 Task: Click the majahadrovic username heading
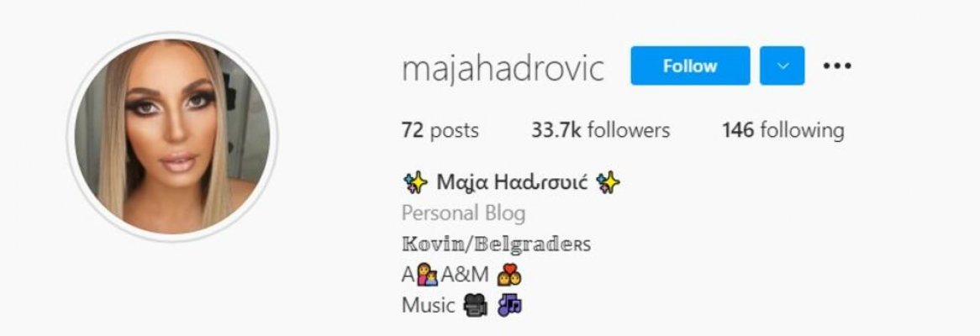(503, 68)
